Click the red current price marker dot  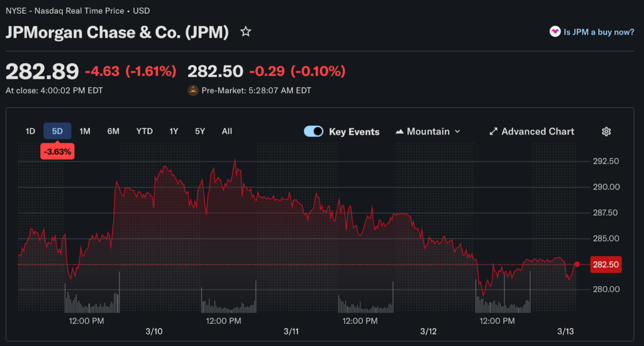[x=577, y=264]
